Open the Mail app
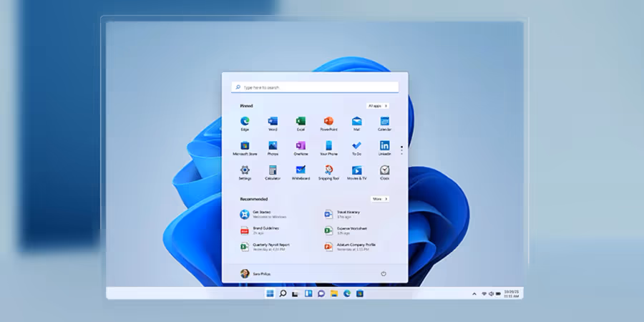The height and width of the screenshot is (322, 644). [356, 123]
